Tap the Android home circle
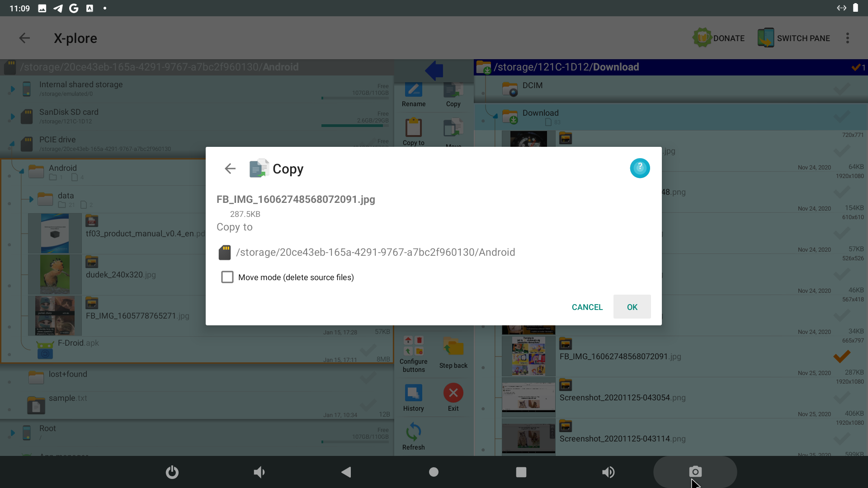 [434, 472]
